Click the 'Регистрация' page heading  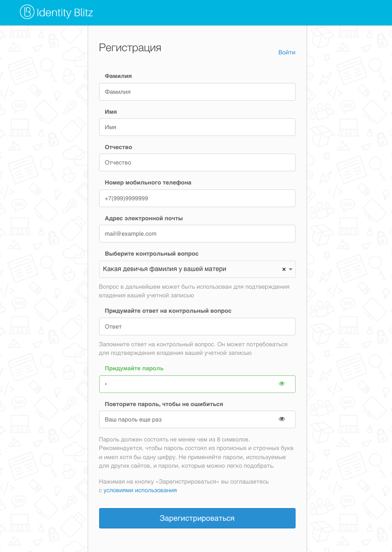click(x=130, y=48)
